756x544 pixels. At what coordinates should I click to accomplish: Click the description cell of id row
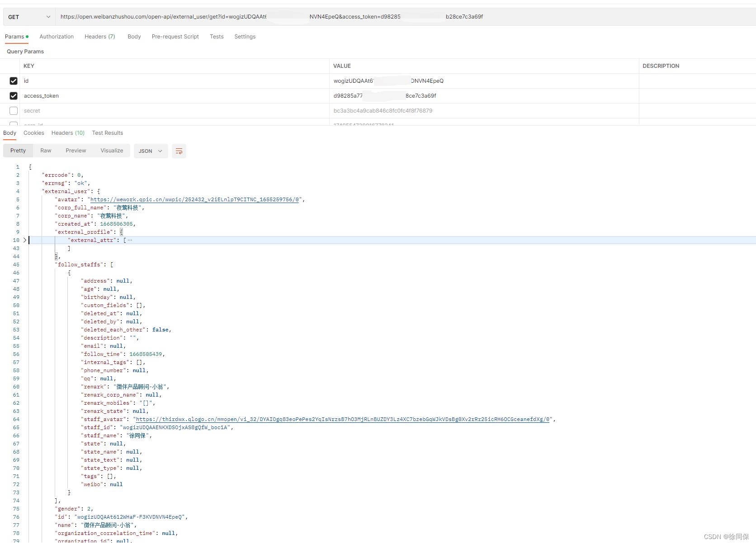697,81
